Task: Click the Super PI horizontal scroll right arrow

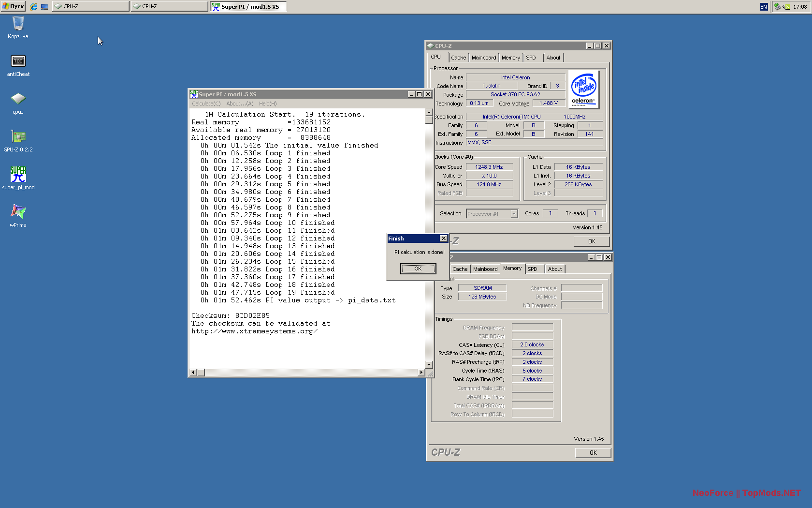Action: point(421,373)
